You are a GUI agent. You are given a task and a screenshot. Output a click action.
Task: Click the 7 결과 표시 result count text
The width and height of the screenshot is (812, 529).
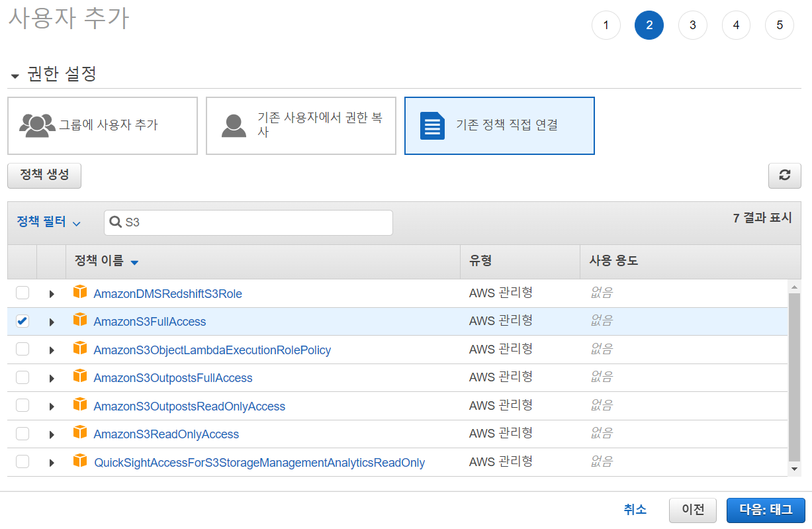pyautogui.click(x=762, y=218)
